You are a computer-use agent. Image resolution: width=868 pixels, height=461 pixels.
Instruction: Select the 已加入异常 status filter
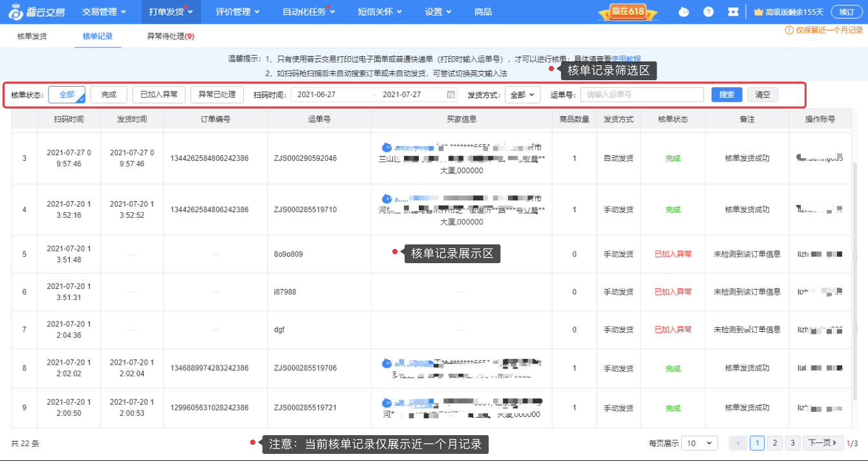[x=159, y=94]
